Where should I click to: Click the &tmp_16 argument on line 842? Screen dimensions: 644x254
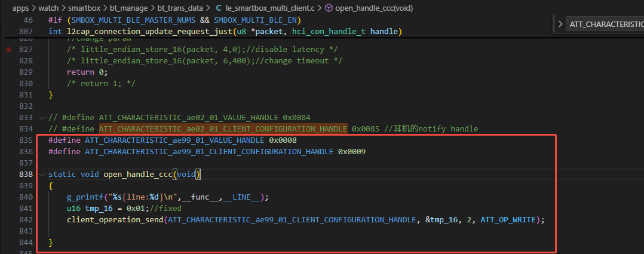click(x=441, y=220)
